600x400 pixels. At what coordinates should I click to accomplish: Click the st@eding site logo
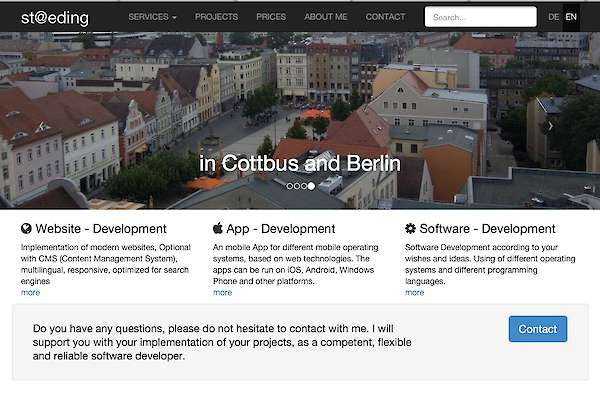[55, 18]
